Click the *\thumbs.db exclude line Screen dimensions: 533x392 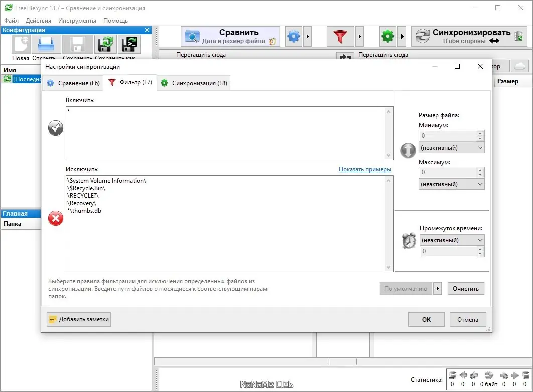pyautogui.click(x=84, y=211)
